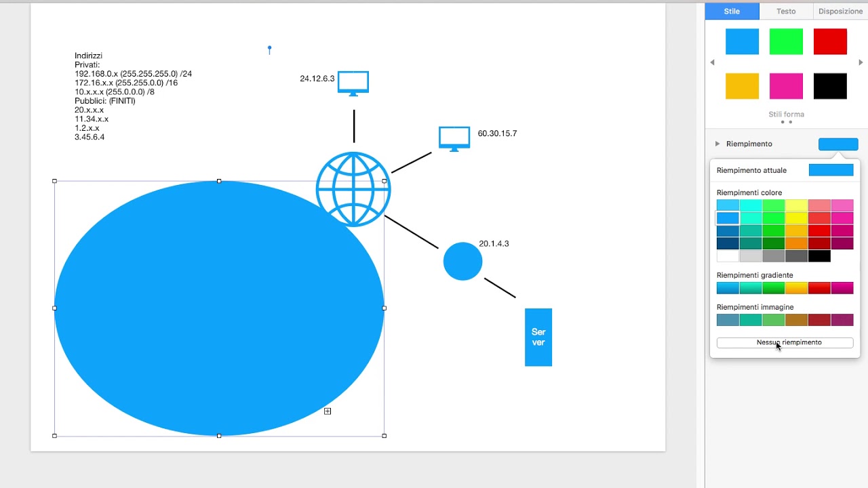Apply the green shape style preset

click(x=786, y=41)
